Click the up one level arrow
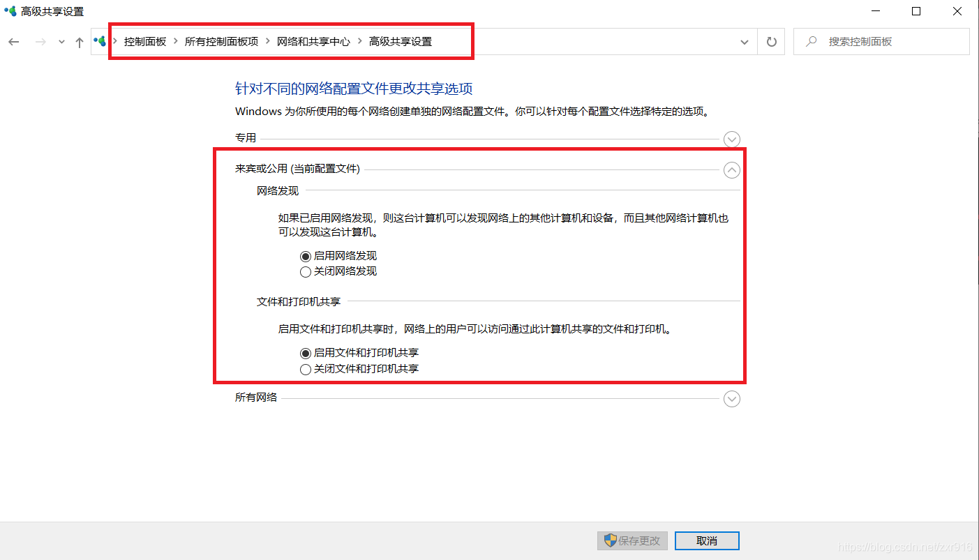Viewport: 979px width, 560px height. [x=79, y=41]
